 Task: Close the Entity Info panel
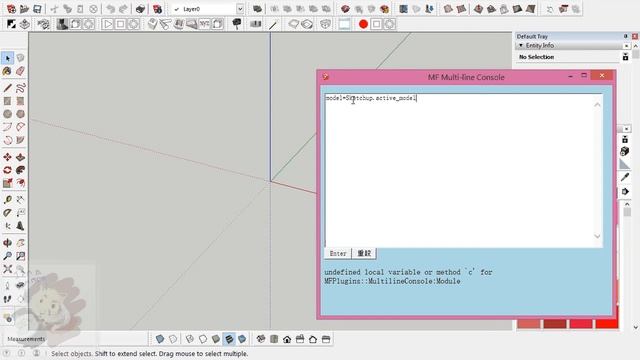627,46
